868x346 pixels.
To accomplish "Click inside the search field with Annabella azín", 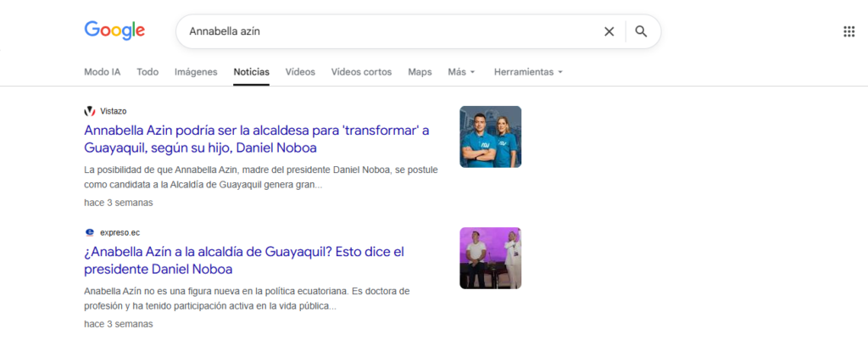I will coord(381,31).
